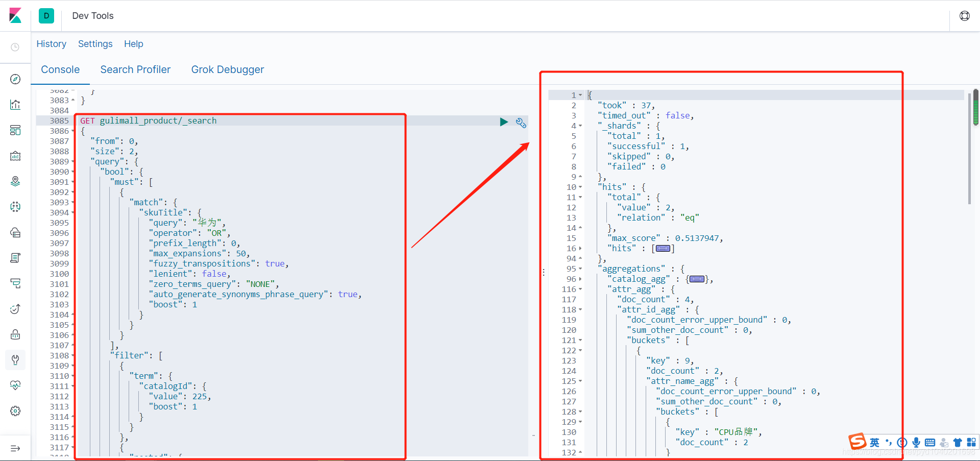Collapse "attr_agg" block at line 116

tap(580, 289)
